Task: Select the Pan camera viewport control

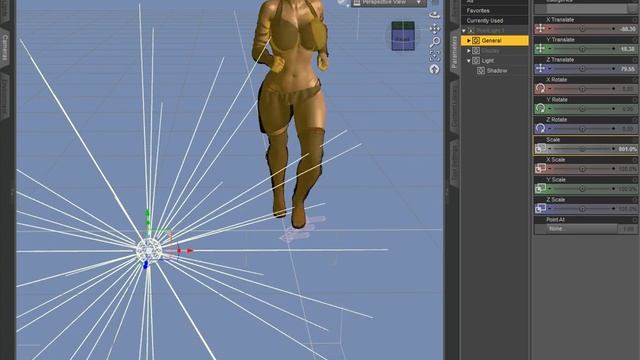Action: coord(435,29)
